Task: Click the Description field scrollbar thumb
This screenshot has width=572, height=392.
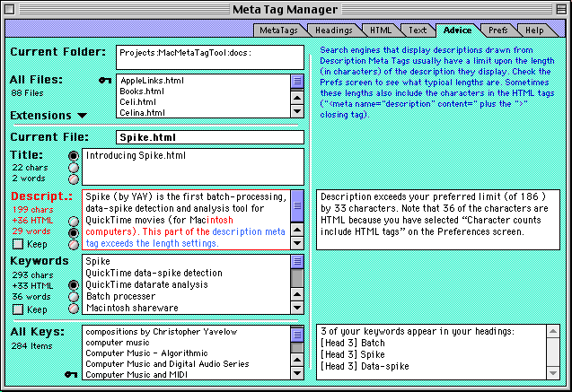Action: click(x=297, y=205)
